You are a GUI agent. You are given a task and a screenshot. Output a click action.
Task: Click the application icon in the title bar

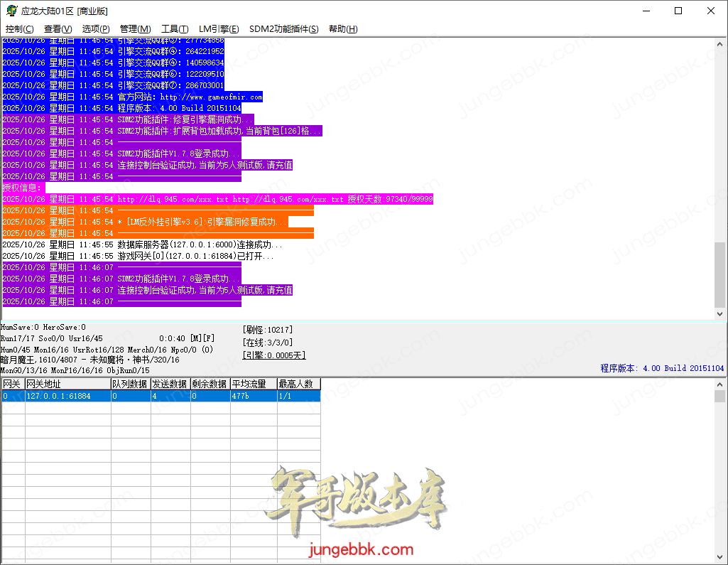click(x=11, y=11)
